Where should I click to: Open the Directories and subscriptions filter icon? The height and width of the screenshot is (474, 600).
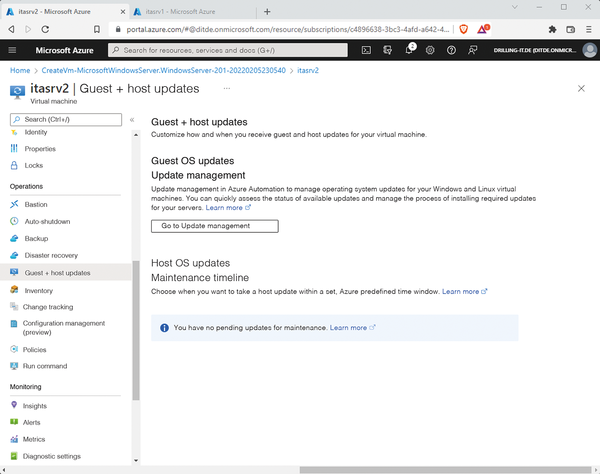388,50
